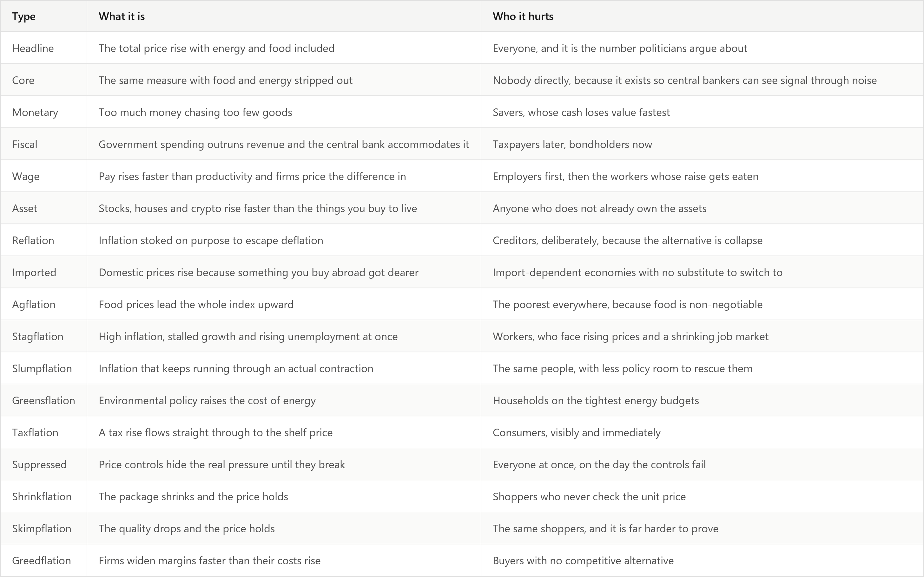Click the Type column header
Viewport: 924px width, 577px height.
tap(24, 16)
